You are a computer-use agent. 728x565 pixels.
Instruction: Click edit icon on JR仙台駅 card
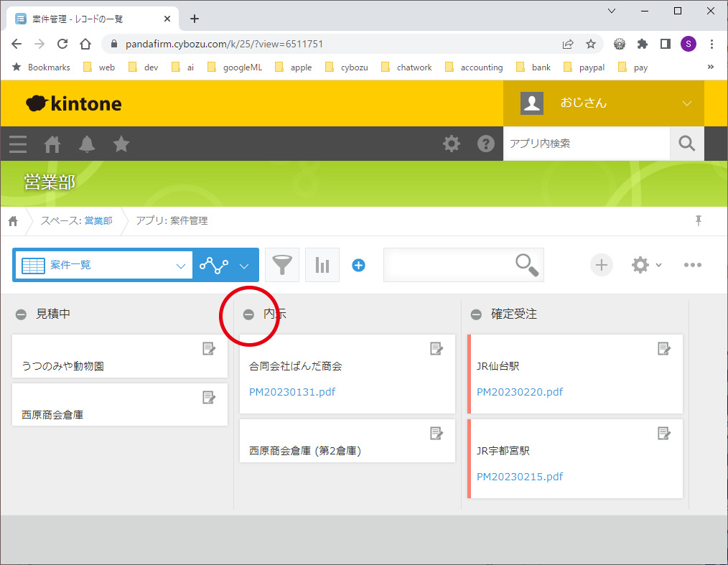(664, 349)
